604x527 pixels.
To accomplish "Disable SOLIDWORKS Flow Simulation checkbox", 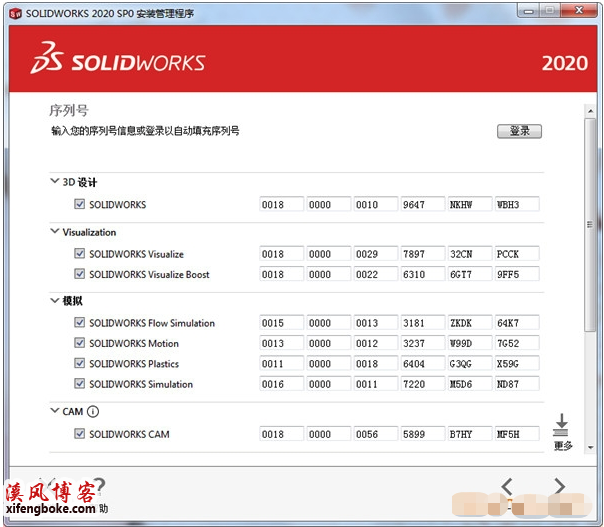I will click(79, 322).
